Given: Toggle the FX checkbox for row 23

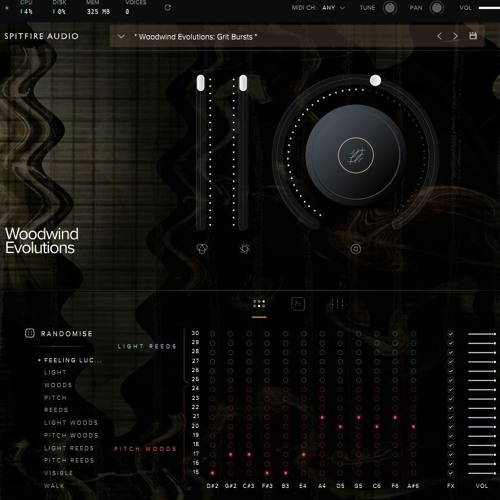Looking at the screenshot, I should click(x=451, y=399).
